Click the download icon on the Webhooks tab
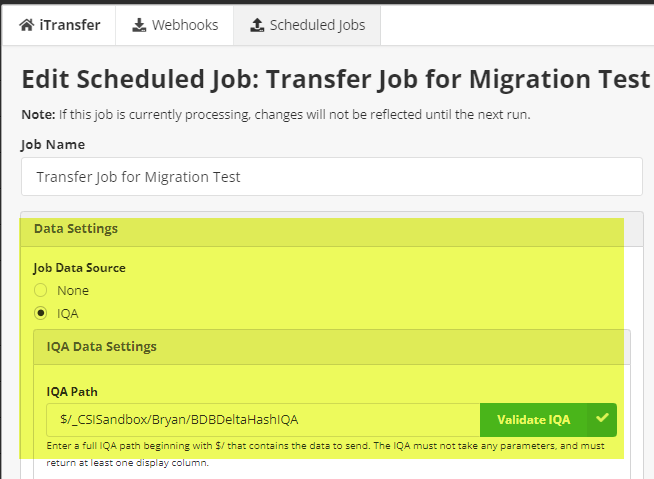This screenshot has width=654, height=479. point(139,25)
